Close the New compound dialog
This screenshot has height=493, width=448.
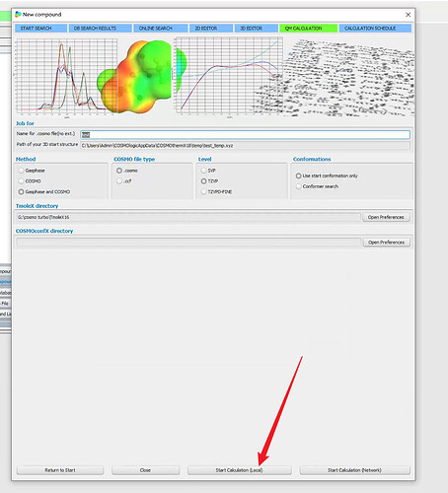tap(408, 15)
